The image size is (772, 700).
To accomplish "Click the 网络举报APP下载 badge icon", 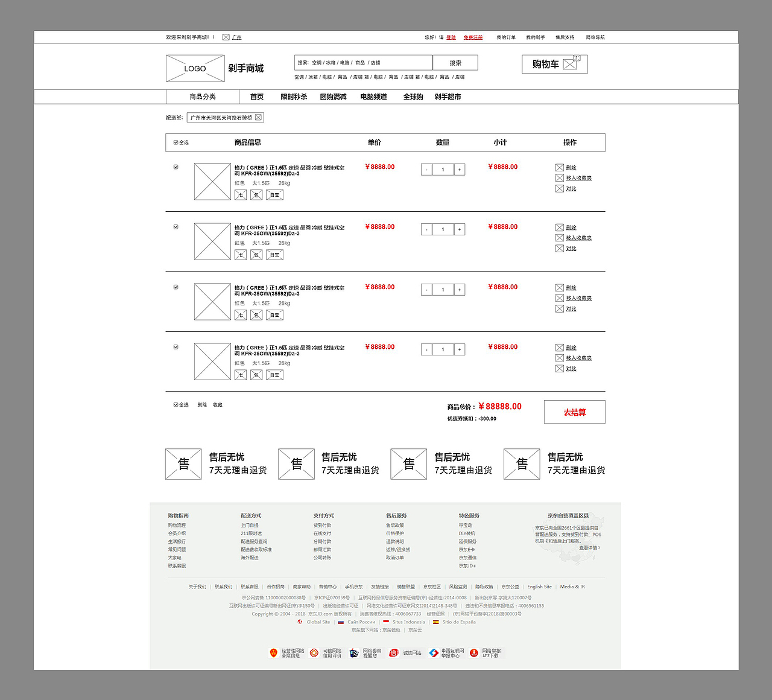I will coord(474,653).
